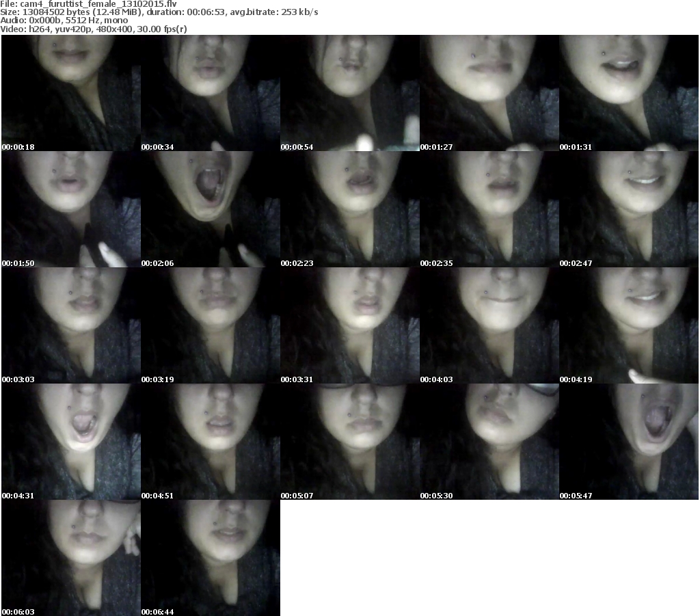Select the thumbnail timestamped 00:05:47
Image resolution: width=700 pixels, height=616 pixels.
629,442
